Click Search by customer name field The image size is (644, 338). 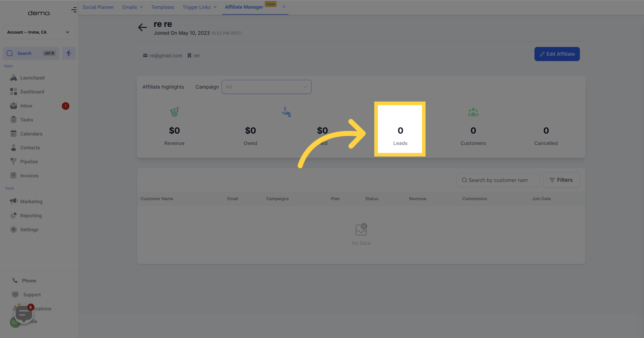[498, 180]
